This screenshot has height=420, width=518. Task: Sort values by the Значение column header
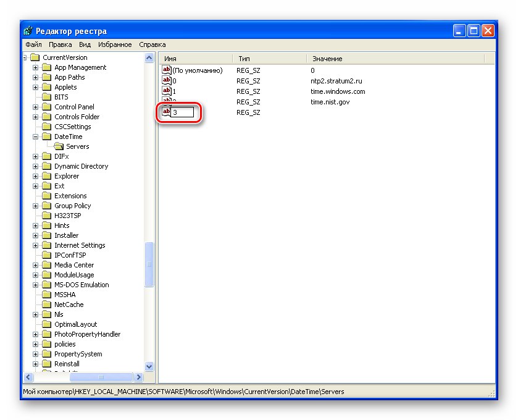[395, 59]
